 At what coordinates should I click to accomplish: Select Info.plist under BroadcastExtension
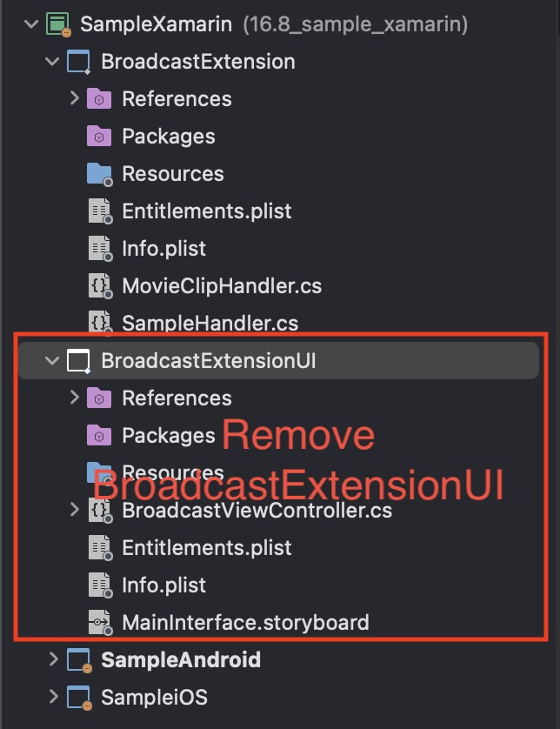point(163,248)
